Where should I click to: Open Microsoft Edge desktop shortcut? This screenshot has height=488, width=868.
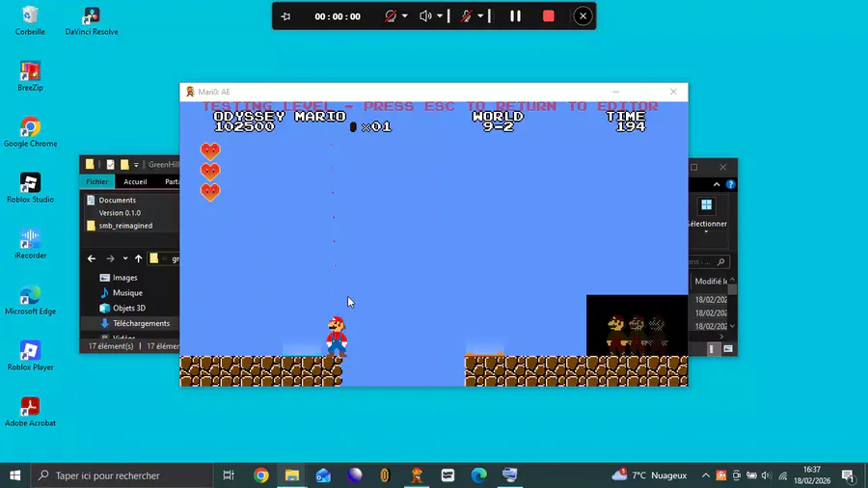30,300
